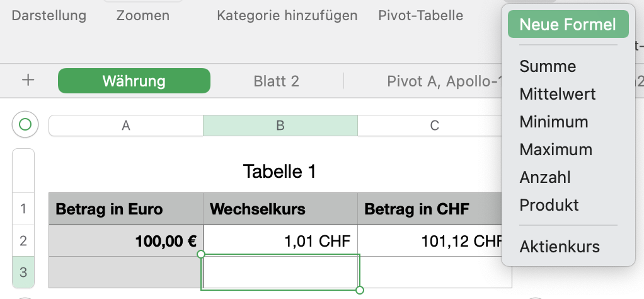The width and height of the screenshot is (644, 299).
Task: Open the Blatt 2 sheet tab
Action: 276,81
